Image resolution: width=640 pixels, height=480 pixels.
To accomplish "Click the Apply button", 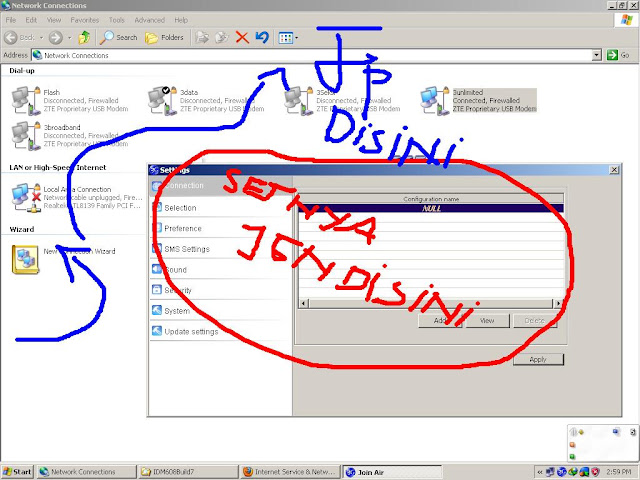I will 538,360.
